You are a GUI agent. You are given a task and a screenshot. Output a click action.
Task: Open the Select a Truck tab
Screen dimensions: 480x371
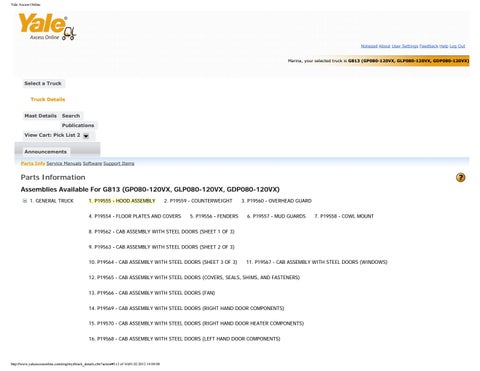coord(43,83)
